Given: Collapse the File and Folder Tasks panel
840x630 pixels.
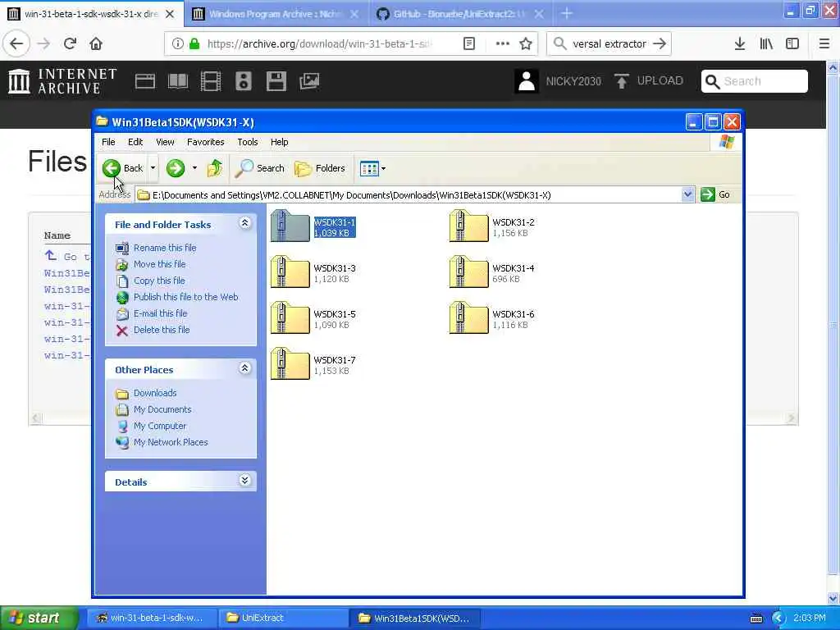Looking at the screenshot, I should coord(244,223).
